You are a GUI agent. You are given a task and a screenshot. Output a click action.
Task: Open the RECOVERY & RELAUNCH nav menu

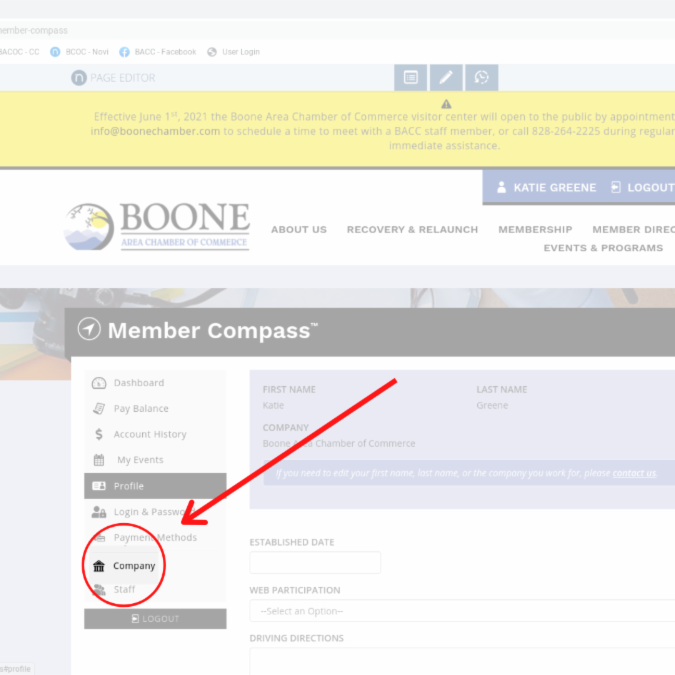[x=412, y=230]
